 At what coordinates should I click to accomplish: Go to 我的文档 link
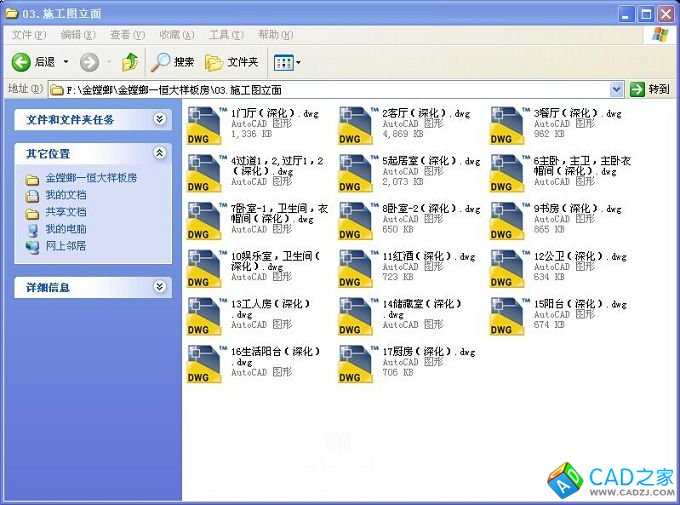click(x=65, y=195)
